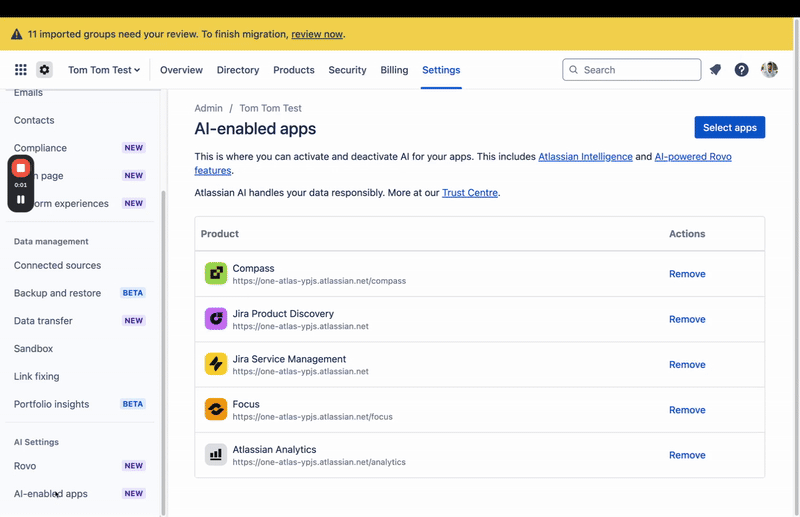800x517 pixels.
Task: Click the Admin breadcrumb
Action: coord(208,108)
